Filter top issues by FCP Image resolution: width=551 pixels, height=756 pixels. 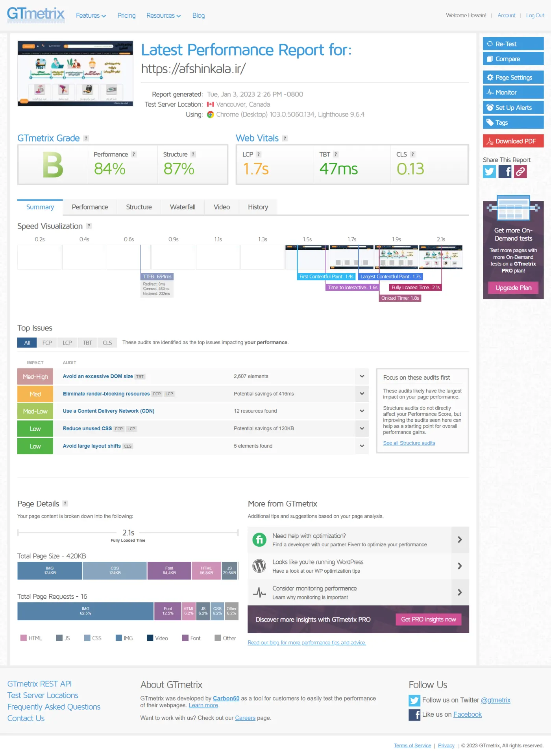tap(47, 343)
